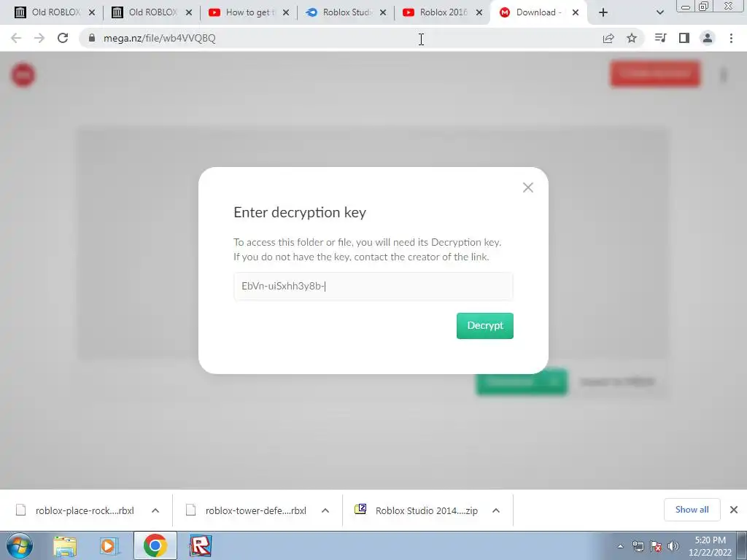Open volume control tray icon

[x=673, y=546]
